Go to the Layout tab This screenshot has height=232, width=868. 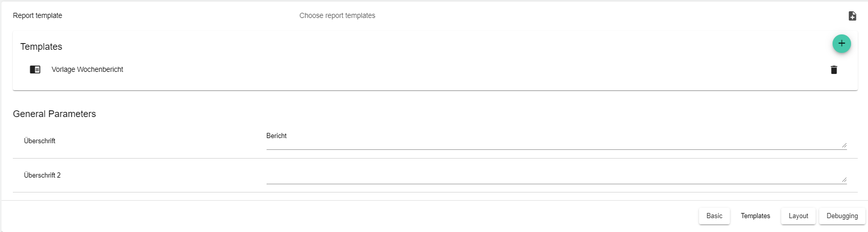point(798,216)
